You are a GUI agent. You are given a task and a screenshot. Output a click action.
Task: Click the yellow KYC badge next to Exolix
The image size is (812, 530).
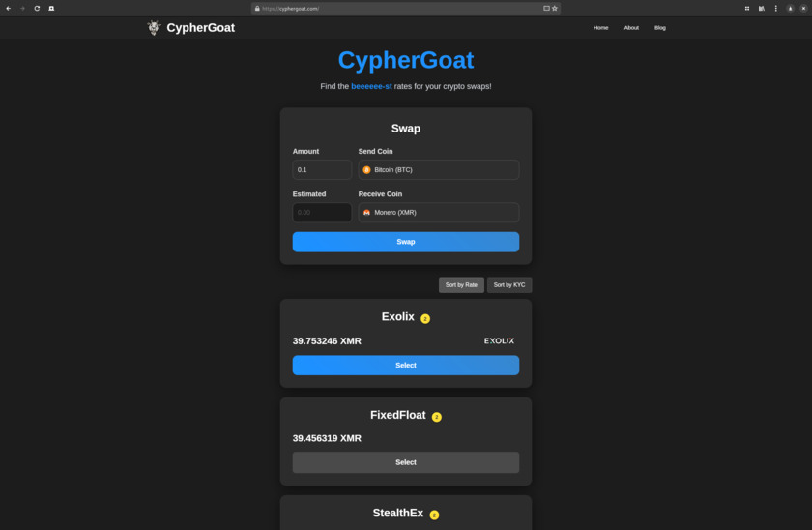pos(425,318)
